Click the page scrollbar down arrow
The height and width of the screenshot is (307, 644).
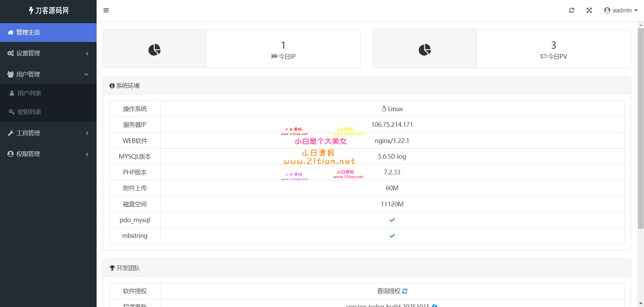coord(641,304)
